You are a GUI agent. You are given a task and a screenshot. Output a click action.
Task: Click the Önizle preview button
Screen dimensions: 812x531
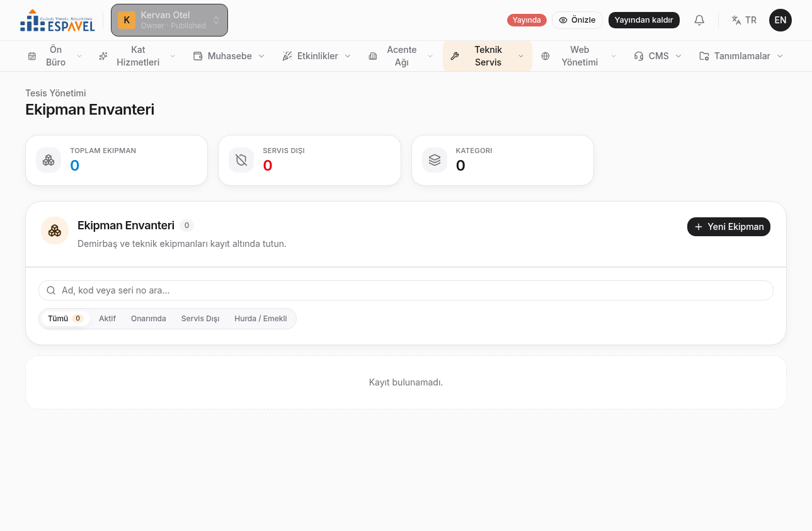[x=577, y=20]
